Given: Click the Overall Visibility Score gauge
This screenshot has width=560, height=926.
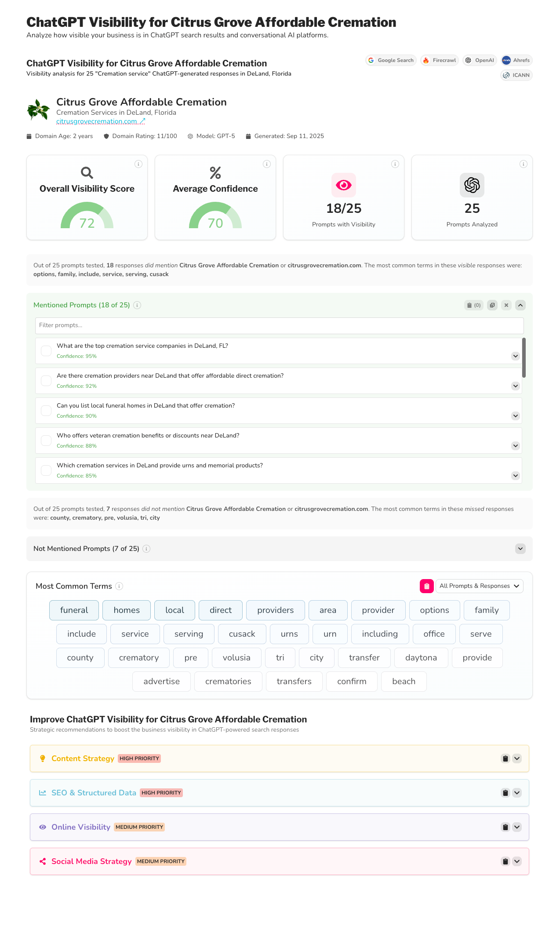Looking at the screenshot, I should [87, 215].
